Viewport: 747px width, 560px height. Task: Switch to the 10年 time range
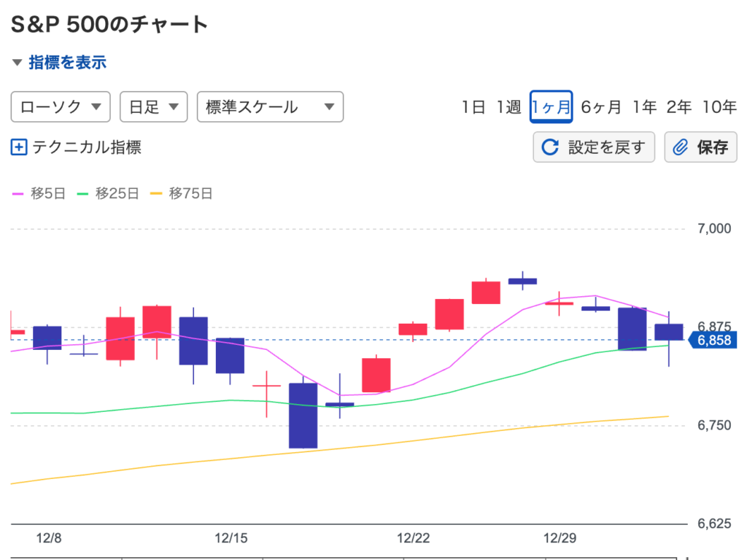719,107
